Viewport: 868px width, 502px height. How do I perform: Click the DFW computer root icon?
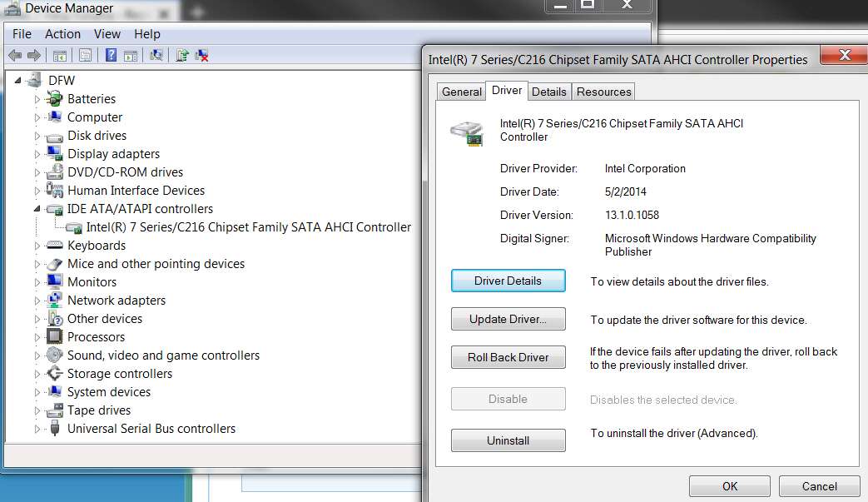click(x=35, y=80)
